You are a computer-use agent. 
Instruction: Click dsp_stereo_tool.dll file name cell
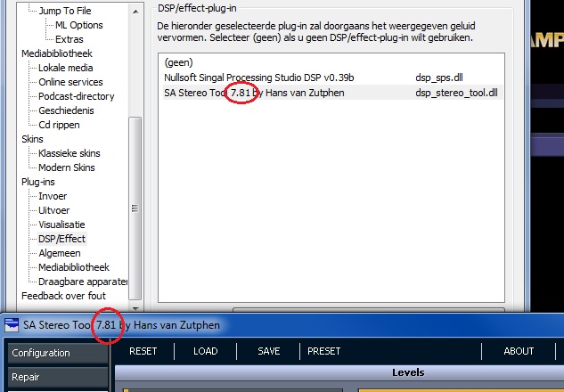[456, 93]
